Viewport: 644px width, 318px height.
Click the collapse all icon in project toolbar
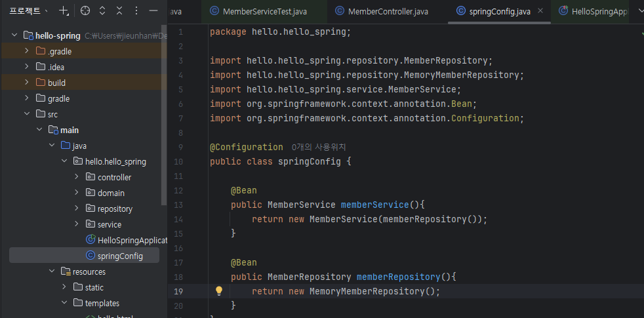(x=119, y=11)
